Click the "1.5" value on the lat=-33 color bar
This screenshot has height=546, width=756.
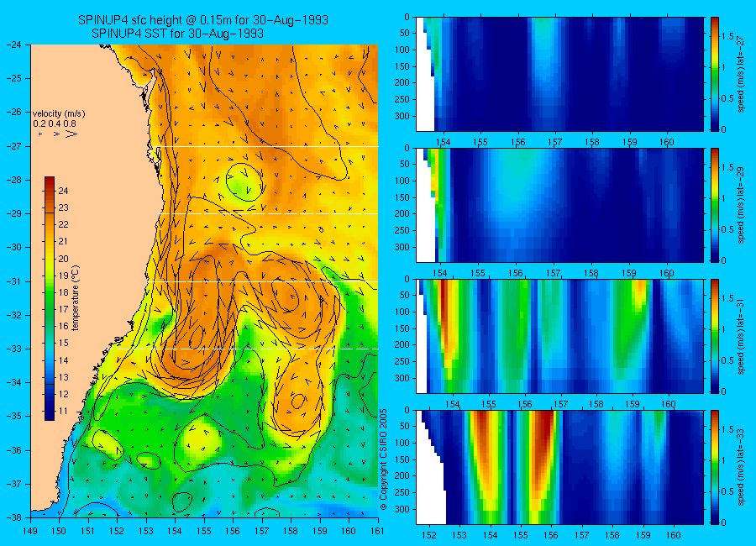[x=728, y=429]
